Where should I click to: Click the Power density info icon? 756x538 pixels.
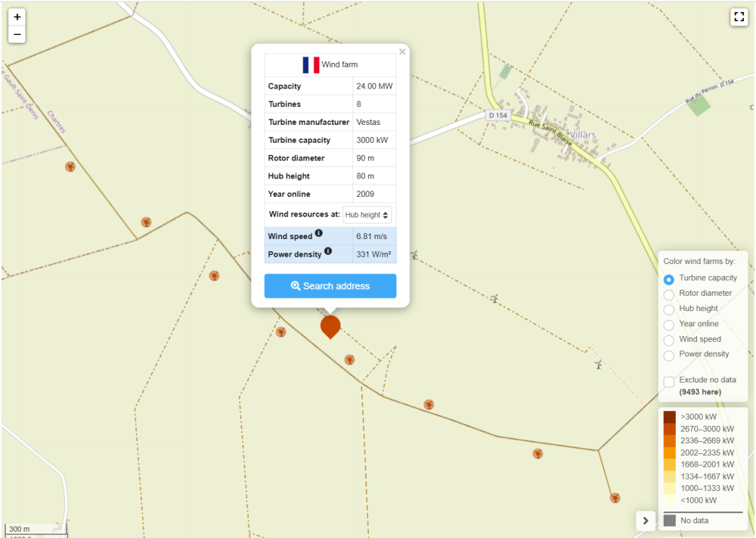tap(328, 251)
